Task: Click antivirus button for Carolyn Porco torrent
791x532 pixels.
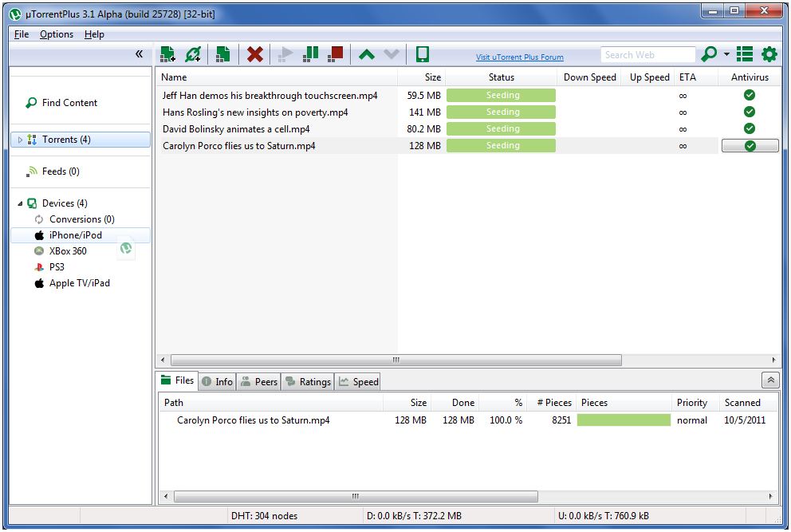Action: click(x=750, y=146)
